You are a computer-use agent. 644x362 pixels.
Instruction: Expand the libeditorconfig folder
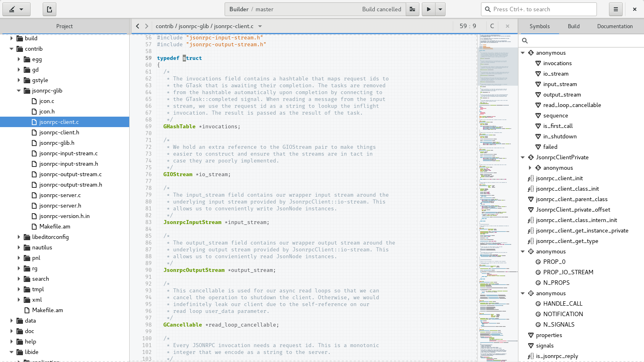point(19,237)
